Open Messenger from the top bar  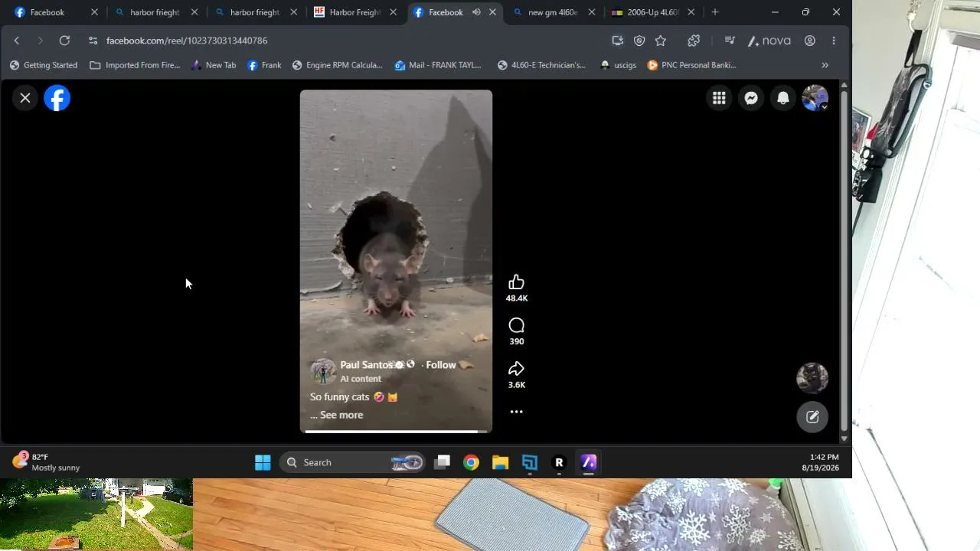coord(752,98)
